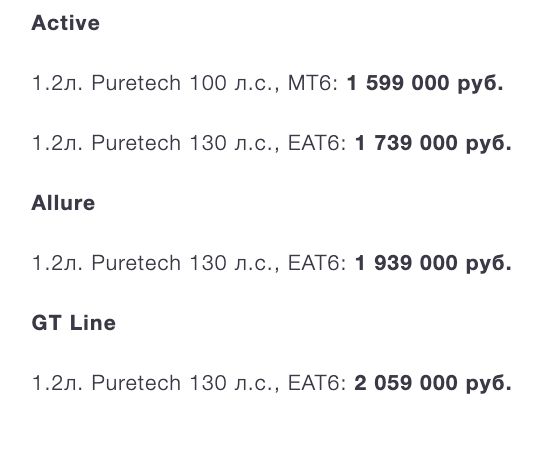Click EAT6 in the GT Line section
The image size is (546, 456).
tap(314, 383)
